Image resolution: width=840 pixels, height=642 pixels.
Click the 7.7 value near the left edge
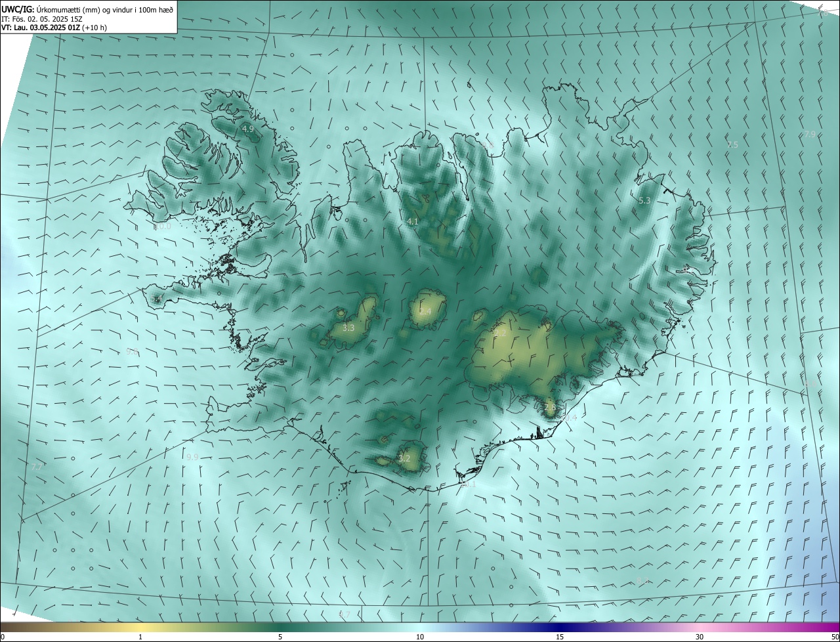point(37,467)
